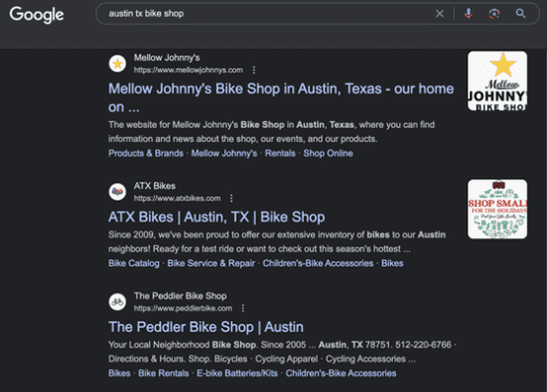Open the E-bike Batteries/Kits sitelink
547x392 pixels.
(237, 373)
